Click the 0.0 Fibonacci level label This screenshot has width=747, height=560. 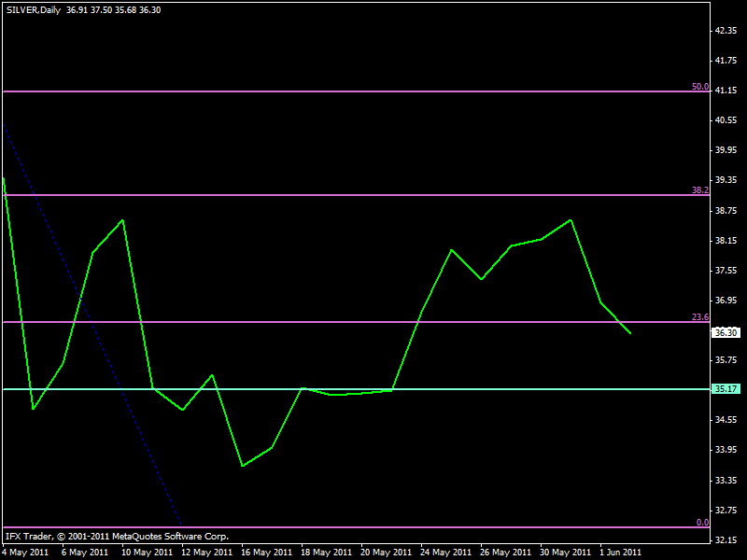coord(703,523)
